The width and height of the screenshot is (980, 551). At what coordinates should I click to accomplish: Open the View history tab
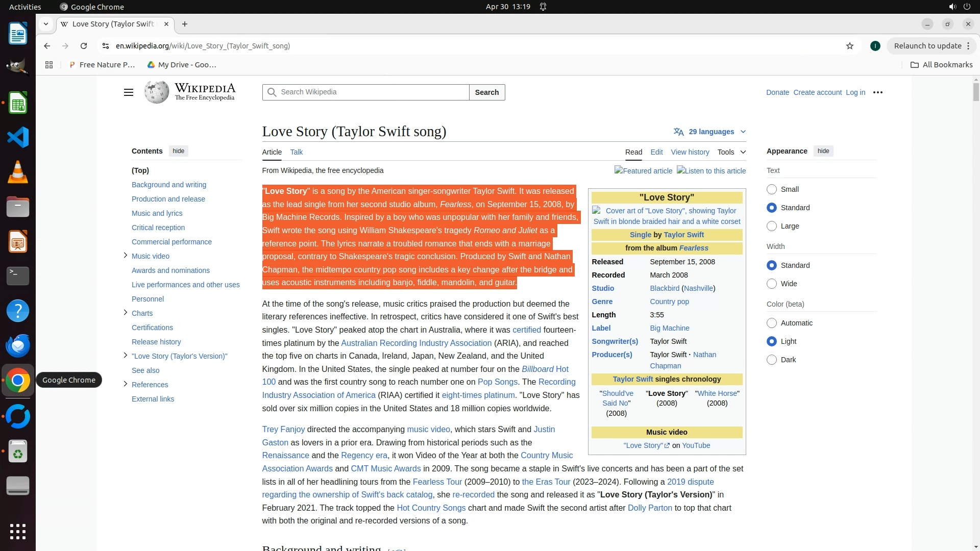coord(690,152)
